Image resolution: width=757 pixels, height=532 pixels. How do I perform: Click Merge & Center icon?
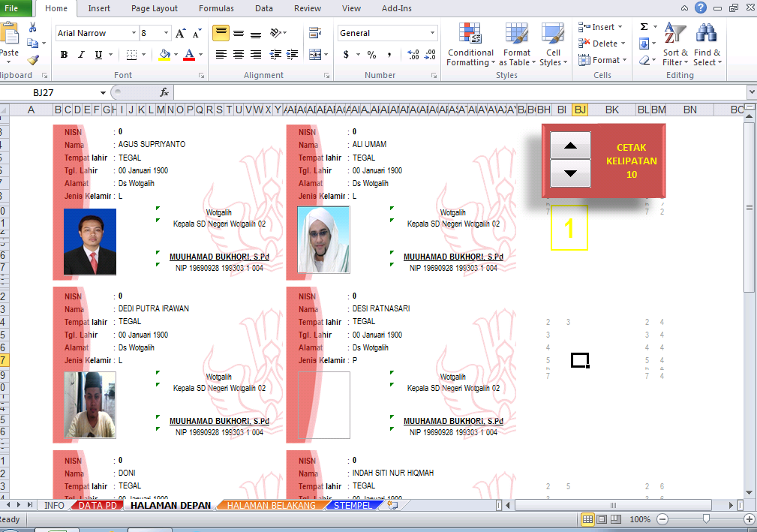coord(315,55)
